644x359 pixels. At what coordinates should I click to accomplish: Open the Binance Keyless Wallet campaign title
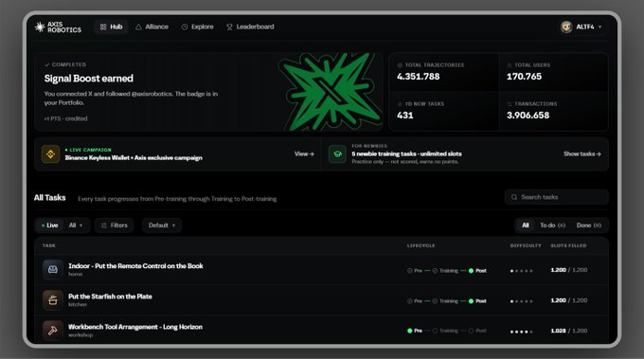(134, 158)
